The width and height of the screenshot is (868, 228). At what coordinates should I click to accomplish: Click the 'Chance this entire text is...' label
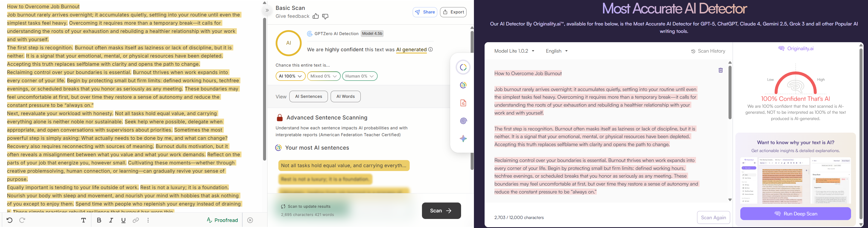[x=303, y=65]
